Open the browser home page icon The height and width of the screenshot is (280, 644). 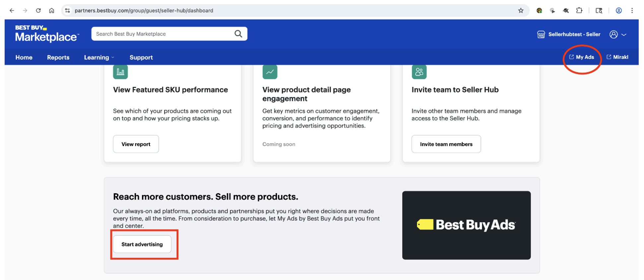click(51, 11)
